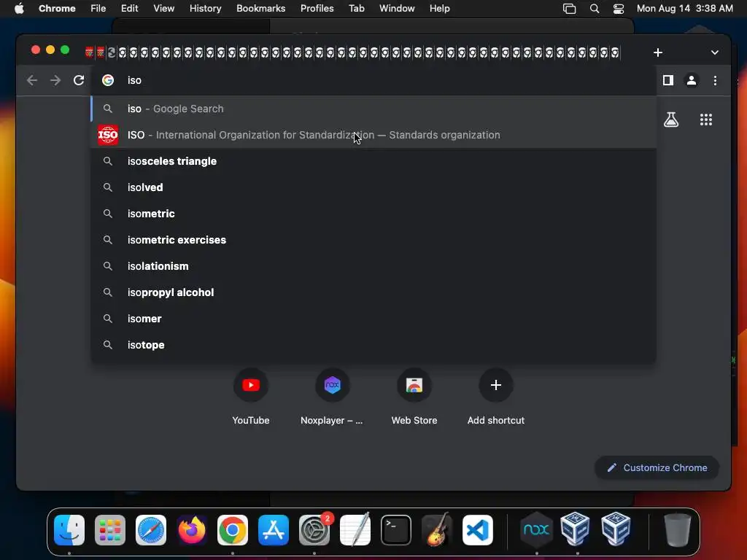Open the Trash in the dock
The width and height of the screenshot is (747, 560).
point(678,529)
